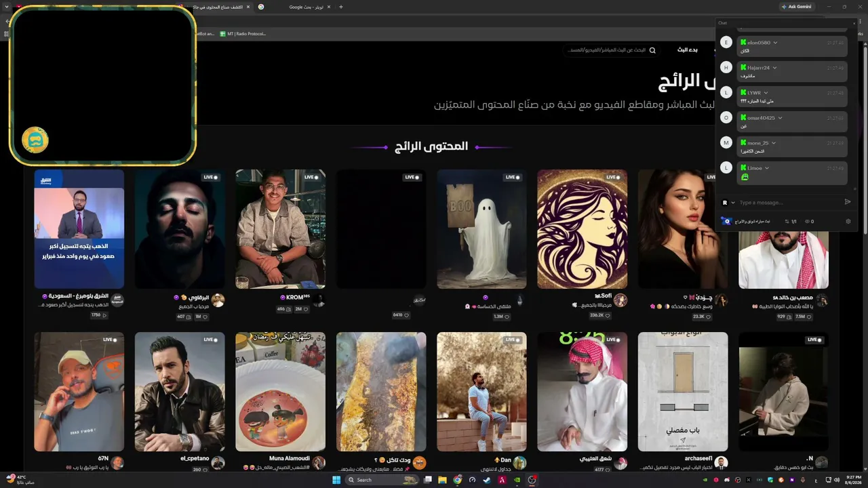Click the بدء البث start streaming link

688,50
